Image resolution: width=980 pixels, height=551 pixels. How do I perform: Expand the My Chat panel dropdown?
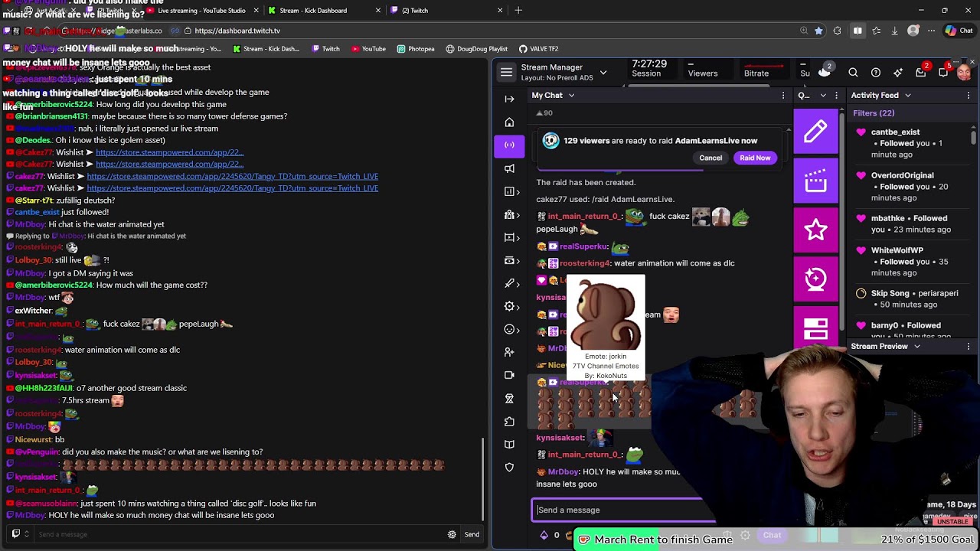tap(571, 95)
